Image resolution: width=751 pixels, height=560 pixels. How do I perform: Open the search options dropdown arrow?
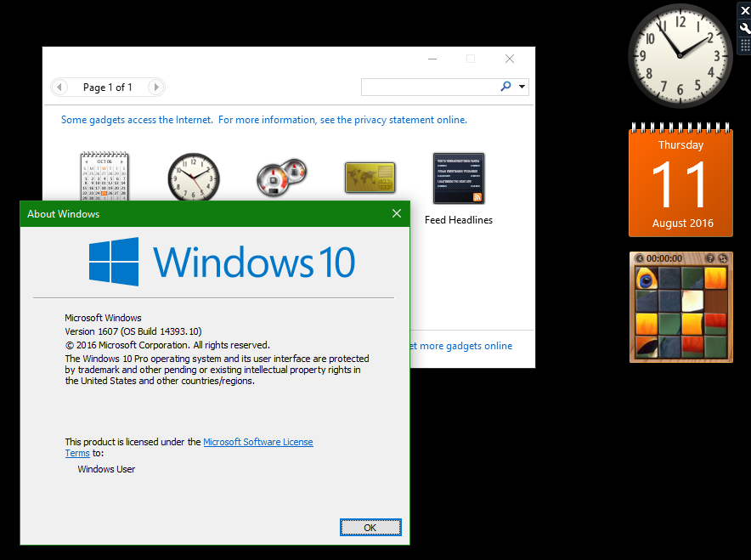click(x=522, y=87)
